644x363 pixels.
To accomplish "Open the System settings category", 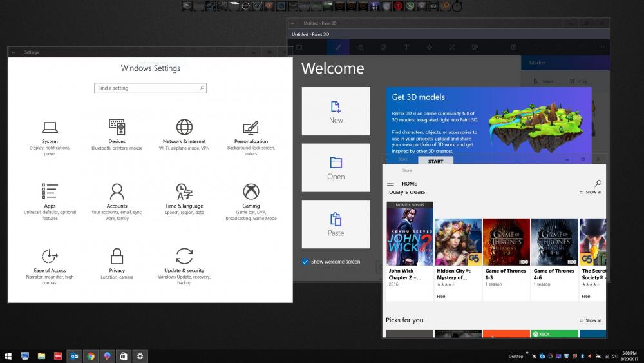I will click(50, 132).
